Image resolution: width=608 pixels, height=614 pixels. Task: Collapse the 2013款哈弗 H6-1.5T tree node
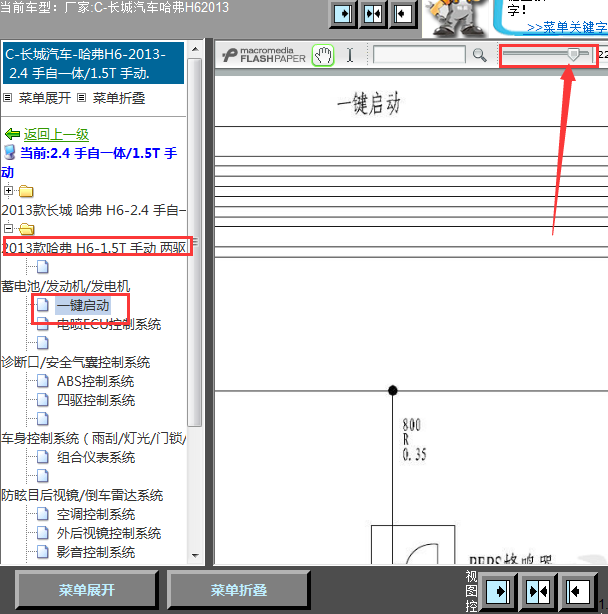(8, 228)
